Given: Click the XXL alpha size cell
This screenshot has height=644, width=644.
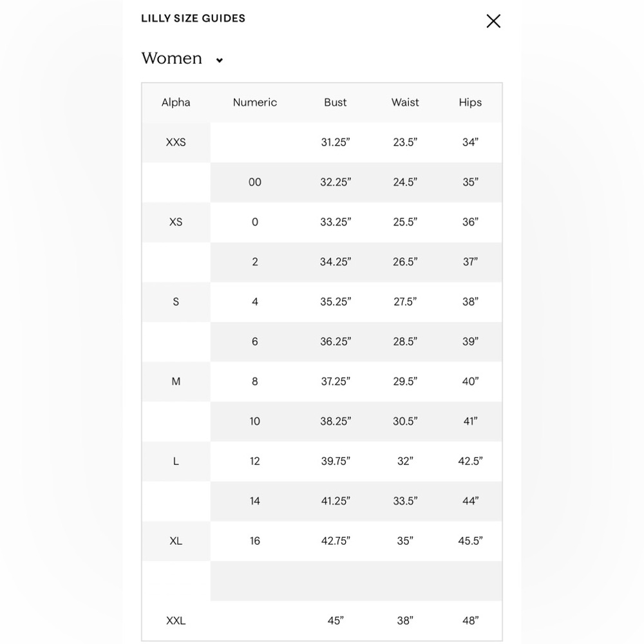Looking at the screenshot, I should 176,620.
